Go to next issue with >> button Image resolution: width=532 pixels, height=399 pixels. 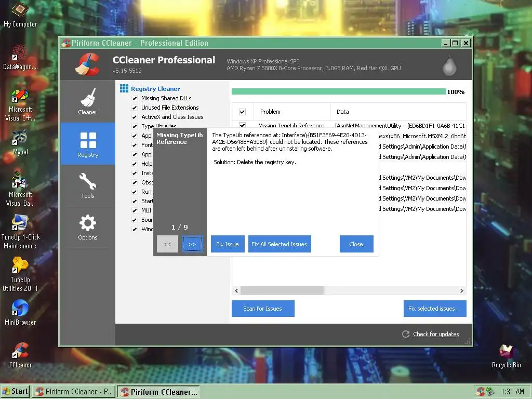pos(192,244)
